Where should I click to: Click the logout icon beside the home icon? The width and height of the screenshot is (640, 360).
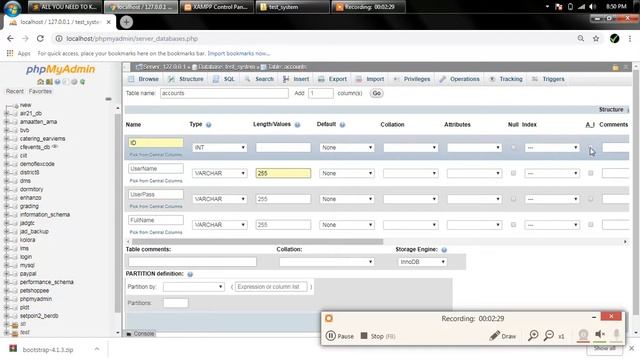[x=49, y=82]
